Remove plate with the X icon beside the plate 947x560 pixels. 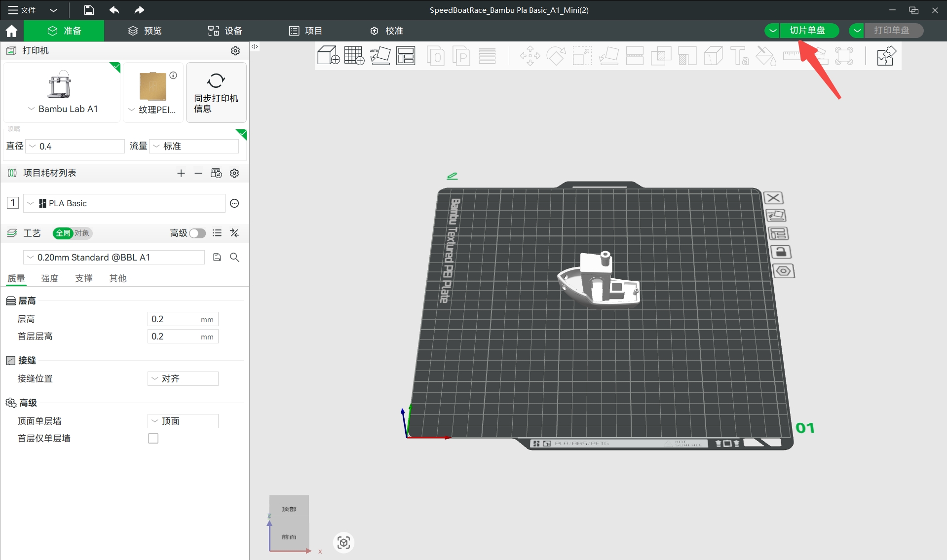773,198
